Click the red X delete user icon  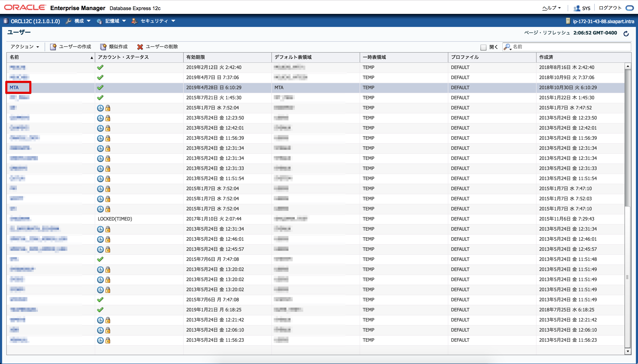140,47
